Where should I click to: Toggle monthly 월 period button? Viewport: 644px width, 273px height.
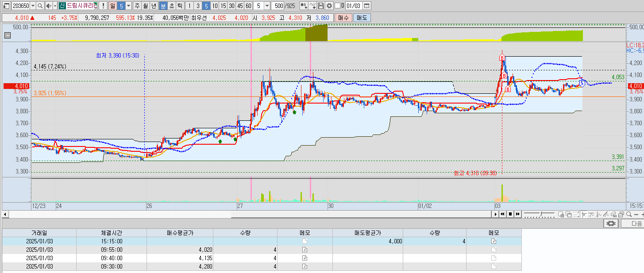pyautogui.click(x=145, y=6)
